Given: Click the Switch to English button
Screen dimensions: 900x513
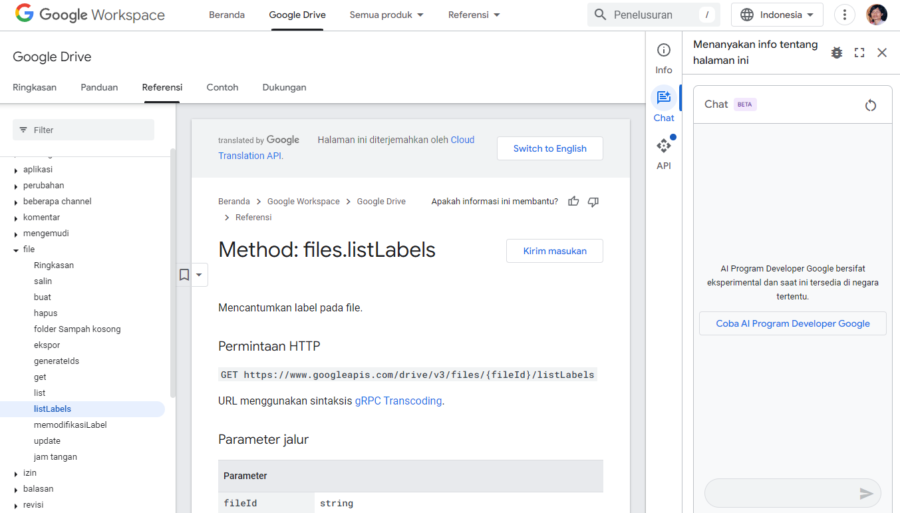Looking at the screenshot, I should coord(549,148).
